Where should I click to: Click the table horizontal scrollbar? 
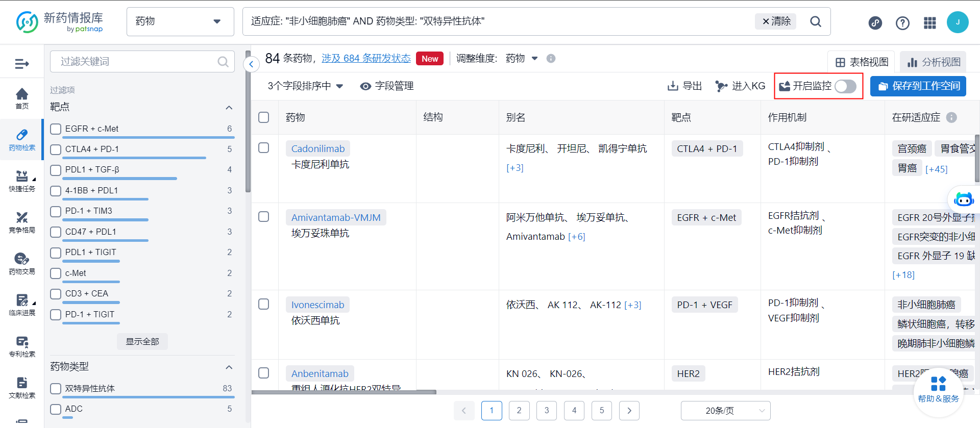click(x=344, y=392)
